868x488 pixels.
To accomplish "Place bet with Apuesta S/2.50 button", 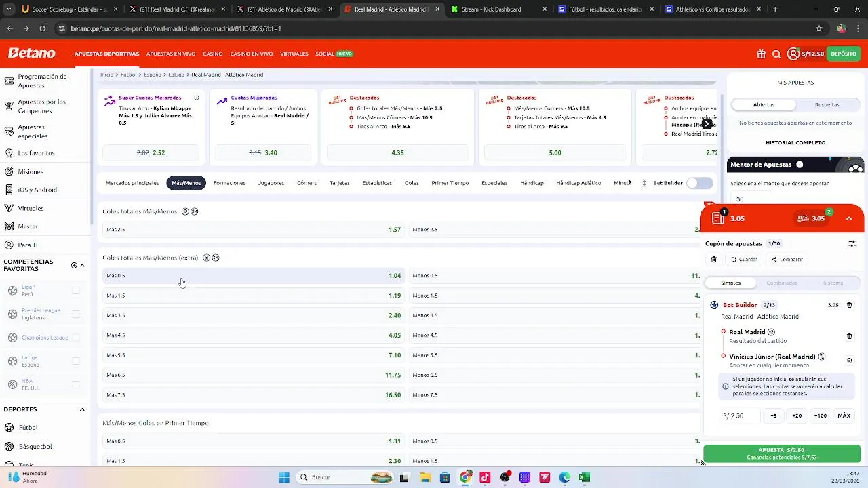I will [782, 453].
